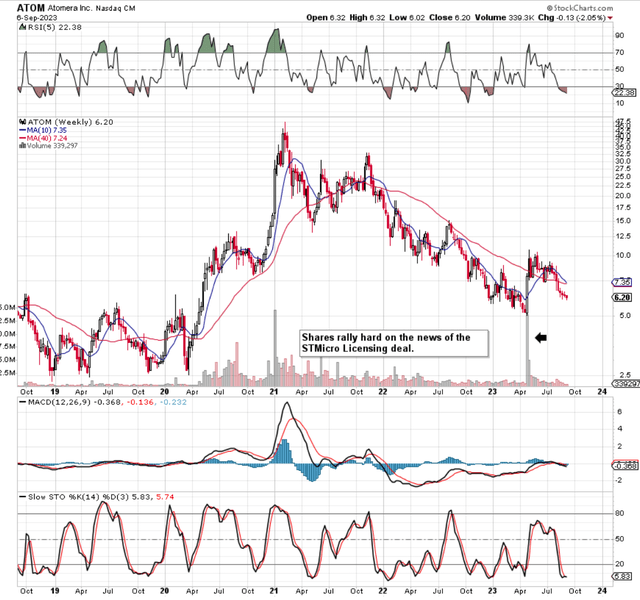Viewport: 640px width, 600px height.
Task: Click the small icon before RSI(5) label
Action: click(22, 27)
